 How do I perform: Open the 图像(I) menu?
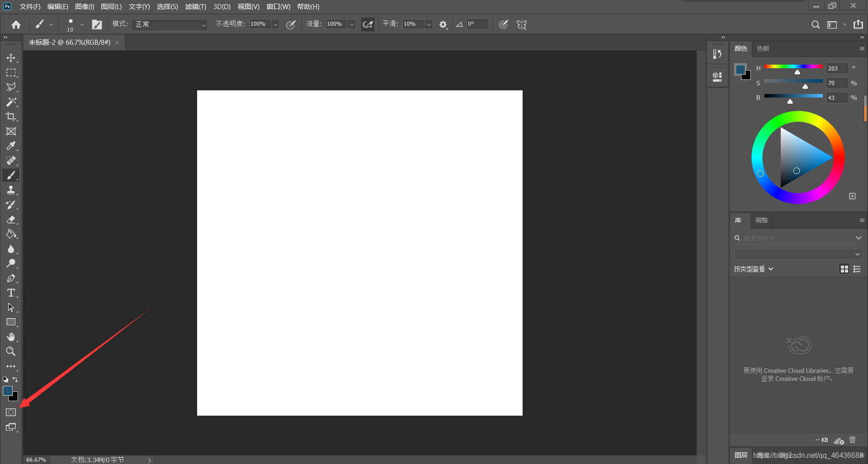[85, 7]
